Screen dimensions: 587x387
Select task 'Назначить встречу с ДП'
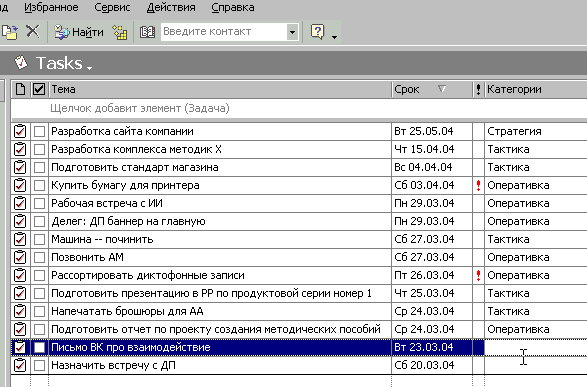tap(113, 365)
